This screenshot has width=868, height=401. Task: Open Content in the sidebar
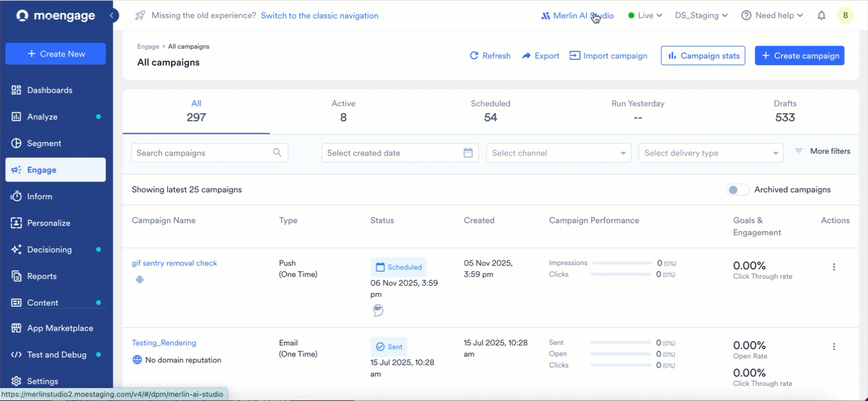pos(56,303)
